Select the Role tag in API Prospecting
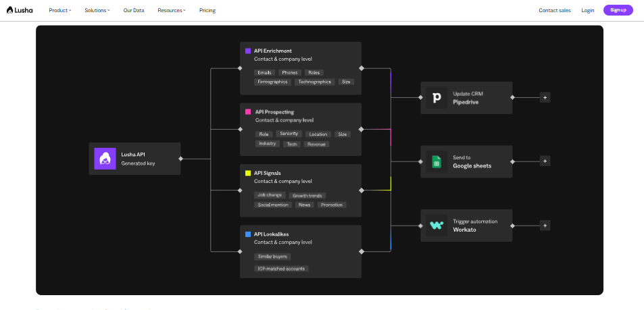Screen dimensions: 644x310 [x=264, y=134]
